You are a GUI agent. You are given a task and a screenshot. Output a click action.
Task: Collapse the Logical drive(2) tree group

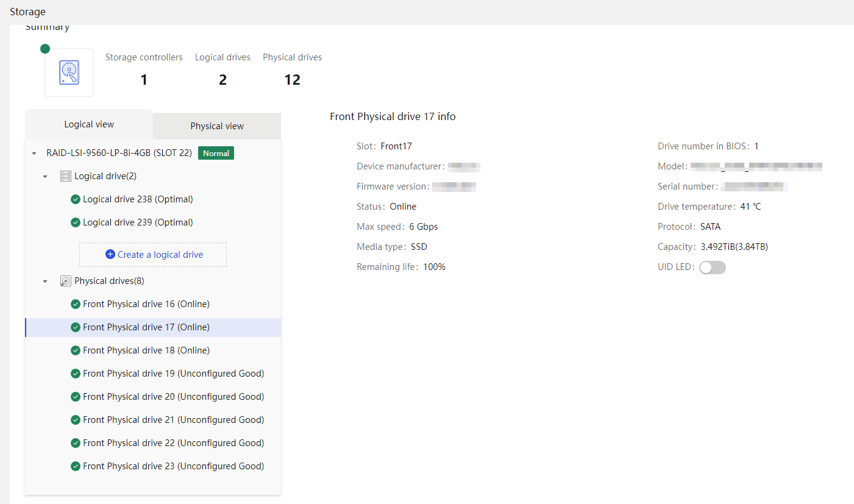pos(45,177)
